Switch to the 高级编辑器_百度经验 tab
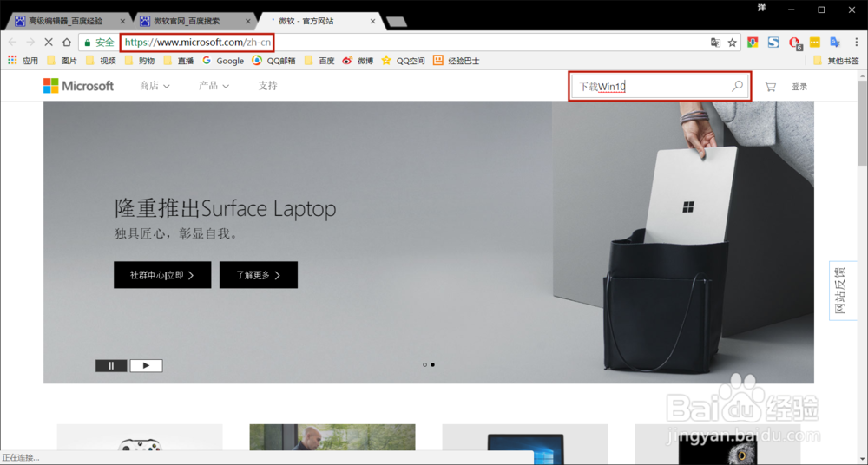The height and width of the screenshot is (465, 868). coord(69,21)
